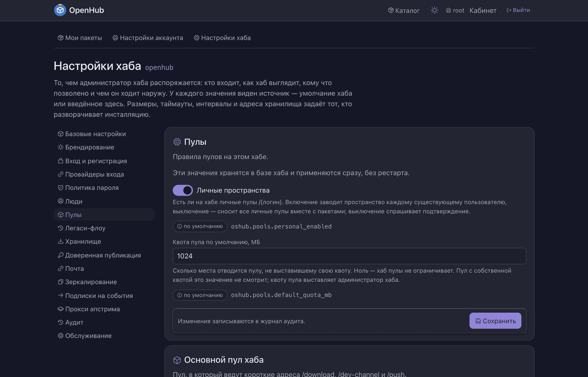Click the Мои пакеты box icon

pos(61,38)
